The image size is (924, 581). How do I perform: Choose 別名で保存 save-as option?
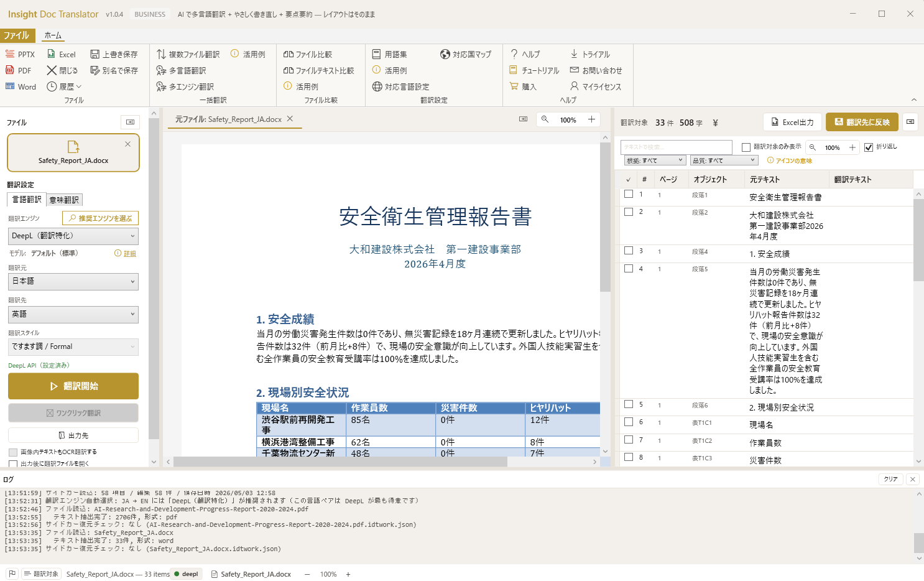[x=114, y=70]
